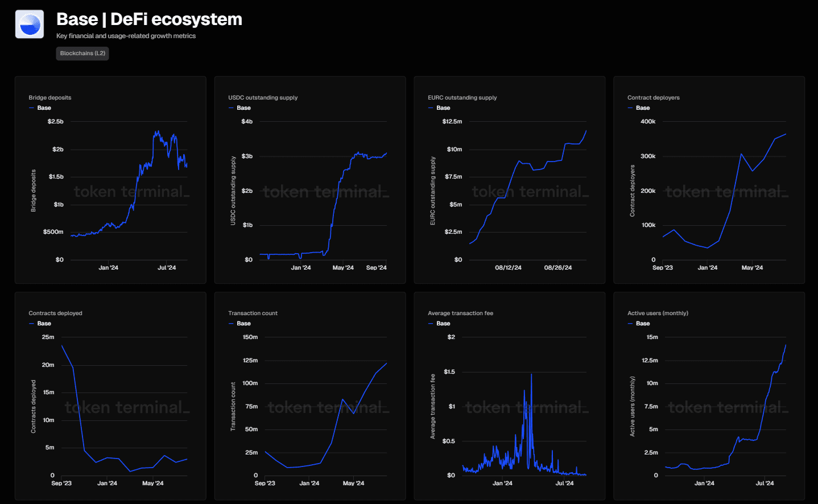Click the blue legend marker under Active users (monthly)
This screenshot has width=818, height=504.
pos(630,324)
